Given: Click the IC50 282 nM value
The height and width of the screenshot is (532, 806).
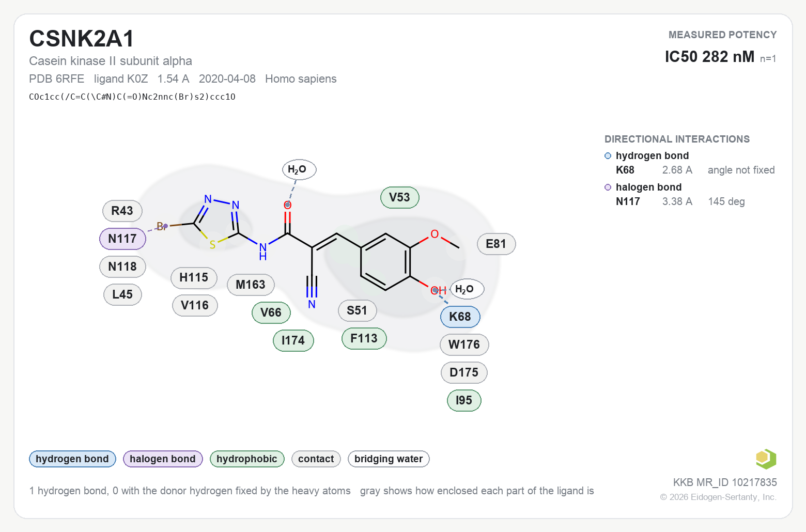Looking at the screenshot, I should pos(709,56).
